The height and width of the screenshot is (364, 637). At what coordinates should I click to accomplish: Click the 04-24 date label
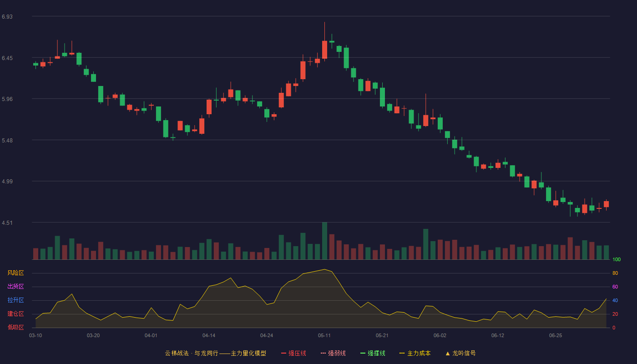pos(267,335)
